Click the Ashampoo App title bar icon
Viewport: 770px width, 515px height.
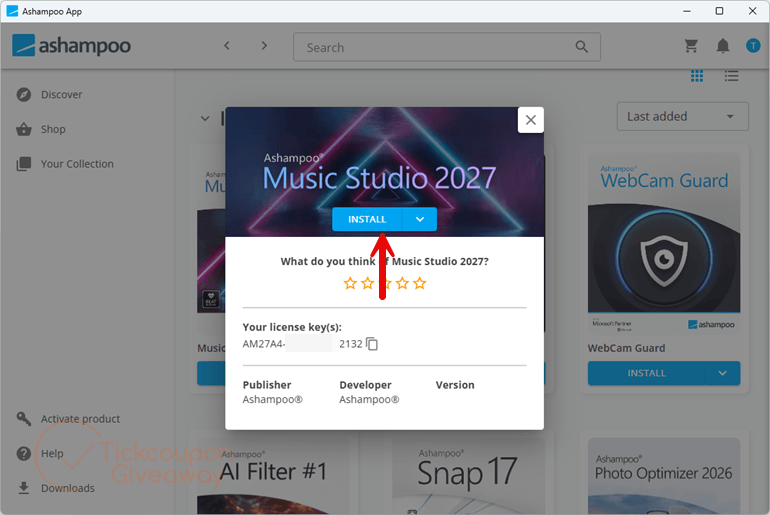(x=12, y=11)
